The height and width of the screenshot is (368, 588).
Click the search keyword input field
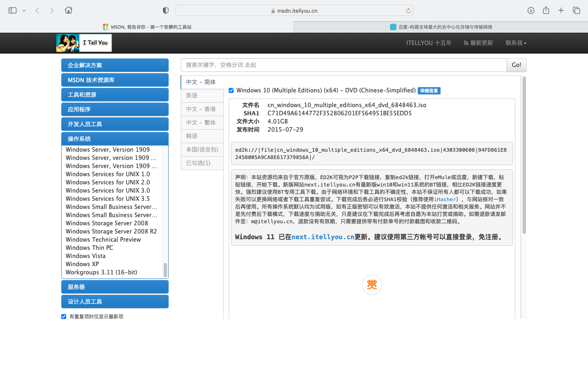[x=344, y=65]
